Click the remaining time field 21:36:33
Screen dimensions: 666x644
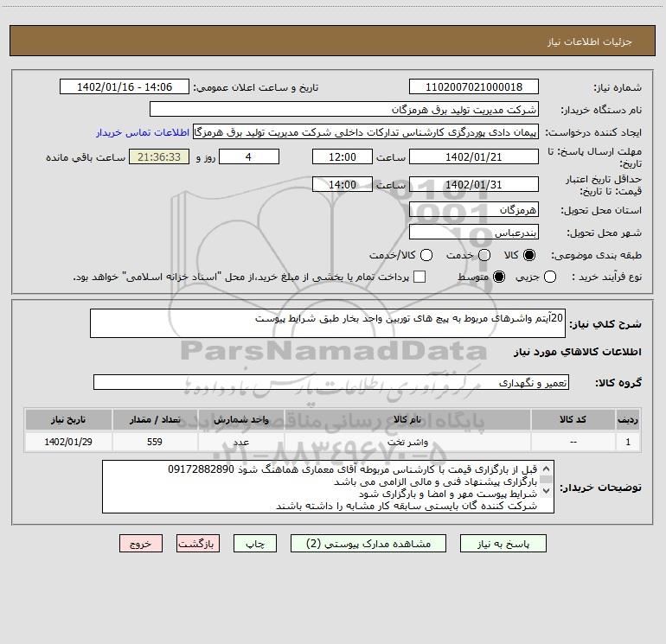coord(159,156)
